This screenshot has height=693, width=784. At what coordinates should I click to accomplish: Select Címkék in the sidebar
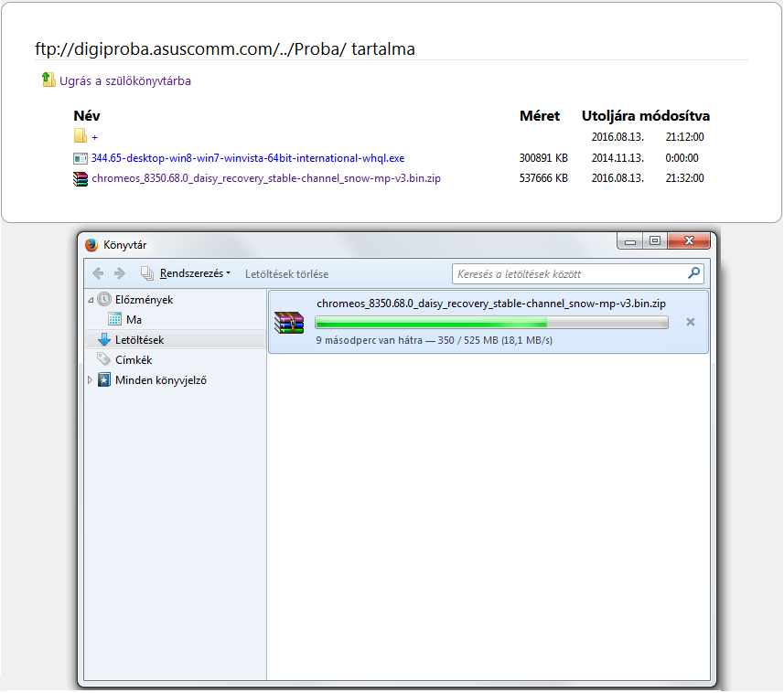pos(134,360)
